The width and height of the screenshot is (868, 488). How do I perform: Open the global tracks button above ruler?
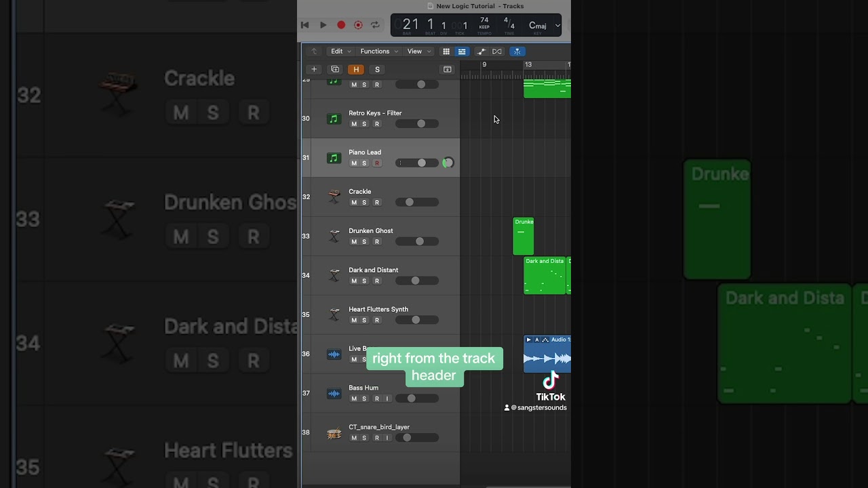point(448,69)
